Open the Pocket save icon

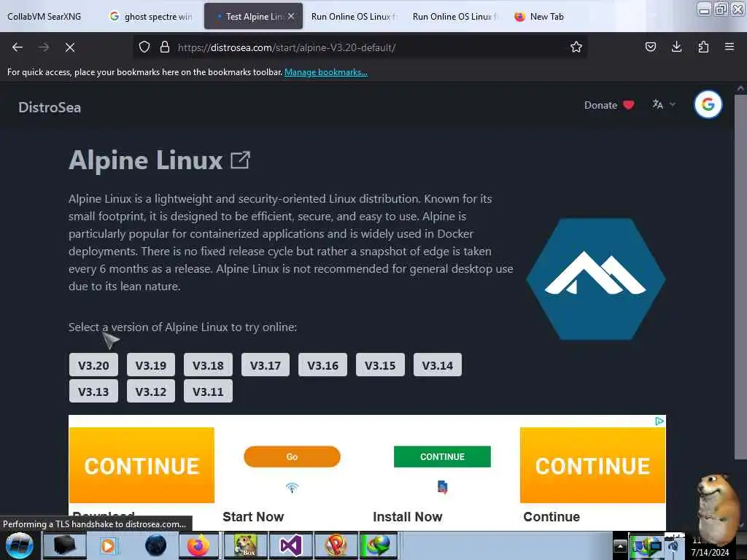[650, 47]
